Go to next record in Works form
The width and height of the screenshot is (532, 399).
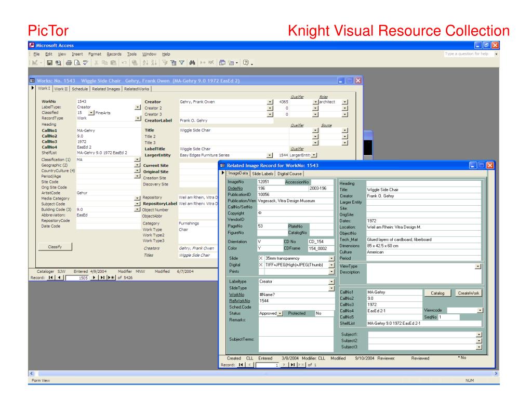tap(94, 277)
